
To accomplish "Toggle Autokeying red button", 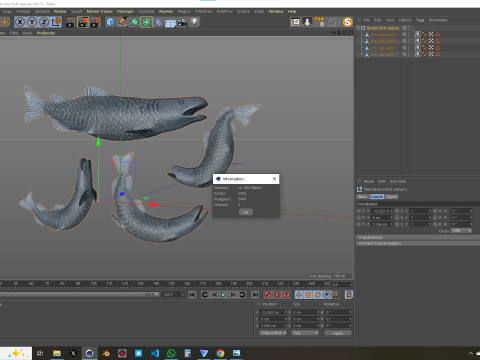I will pos(277,295).
